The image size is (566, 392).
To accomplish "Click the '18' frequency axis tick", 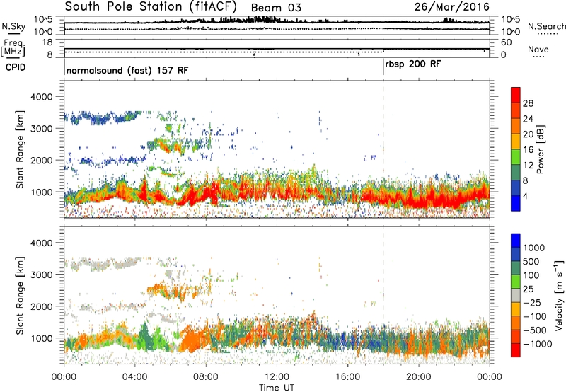I will (x=47, y=42).
